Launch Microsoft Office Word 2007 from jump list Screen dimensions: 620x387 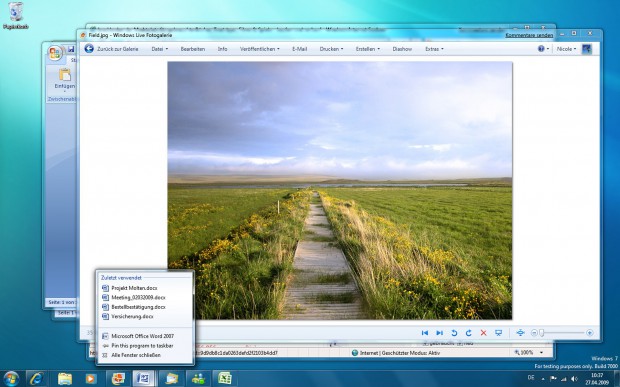pyautogui.click(x=145, y=336)
